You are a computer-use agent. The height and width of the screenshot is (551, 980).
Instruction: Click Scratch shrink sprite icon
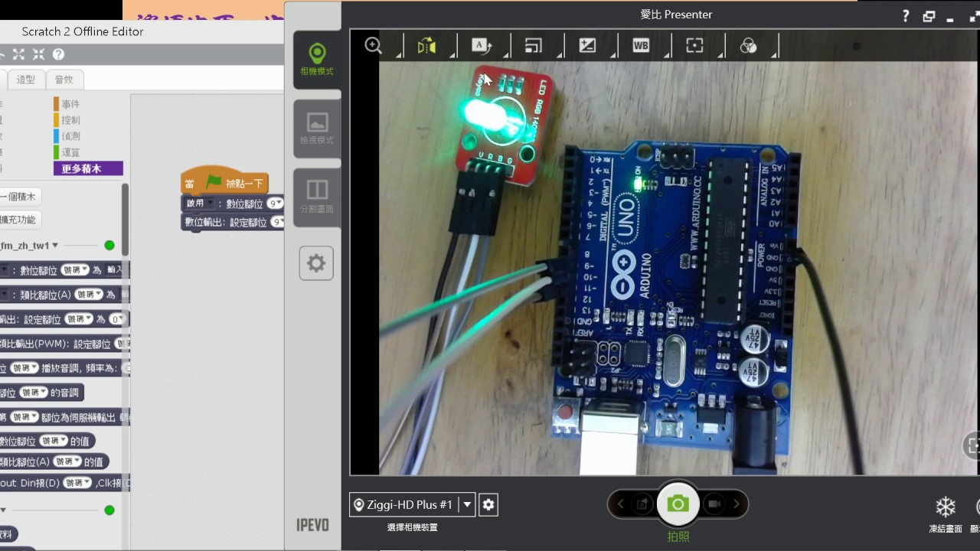coord(38,54)
